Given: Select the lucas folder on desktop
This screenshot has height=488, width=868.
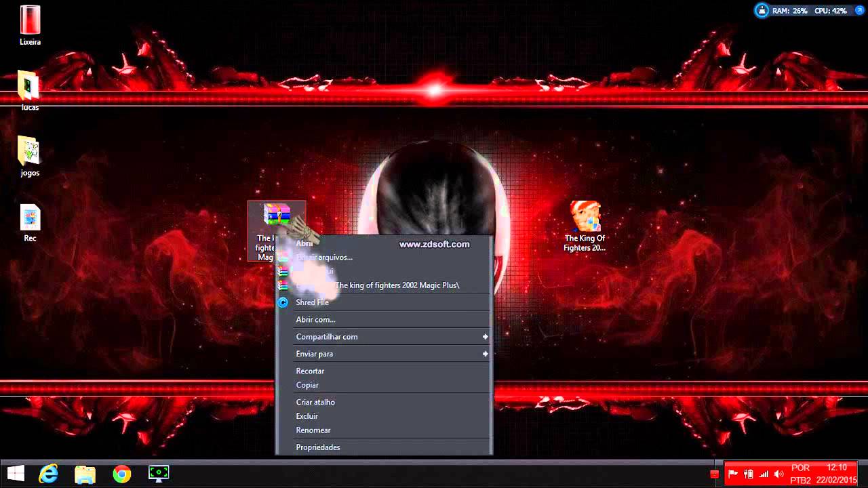Looking at the screenshot, I should (30, 91).
